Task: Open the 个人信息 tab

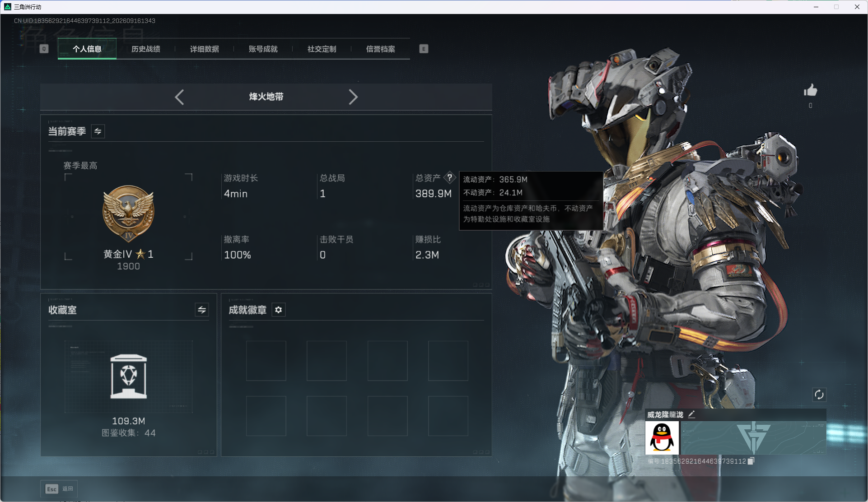Action: [x=87, y=49]
